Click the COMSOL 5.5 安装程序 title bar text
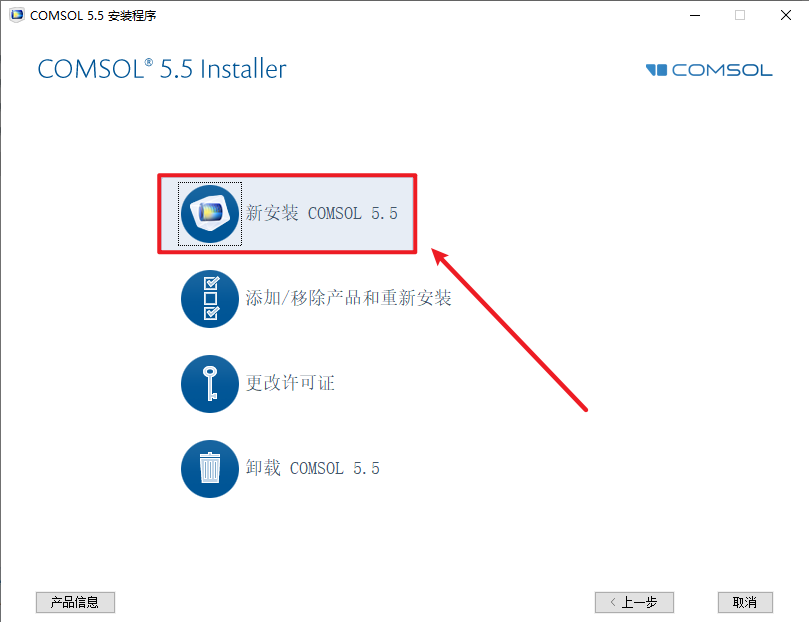 pyautogui.click(x=93, y=15)
